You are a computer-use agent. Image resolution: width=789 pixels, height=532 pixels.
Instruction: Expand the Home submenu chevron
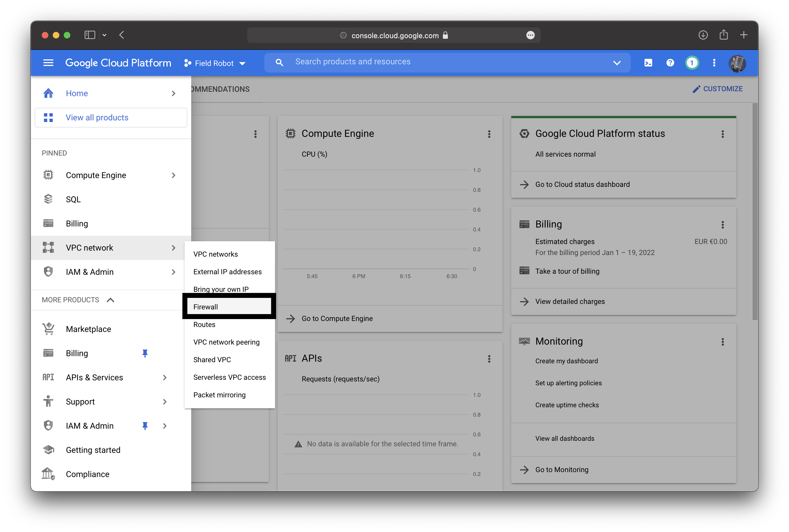tap(173, 93)
